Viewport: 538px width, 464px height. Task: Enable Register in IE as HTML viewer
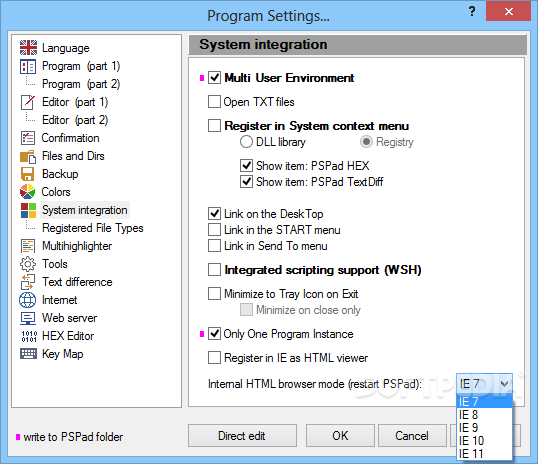click(214, 358)
